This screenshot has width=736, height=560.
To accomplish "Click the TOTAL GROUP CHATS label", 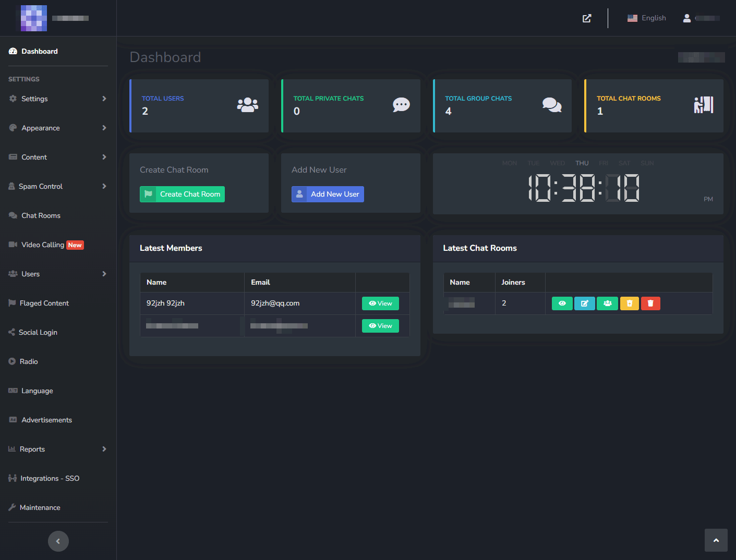I will (x=478, y=99).
